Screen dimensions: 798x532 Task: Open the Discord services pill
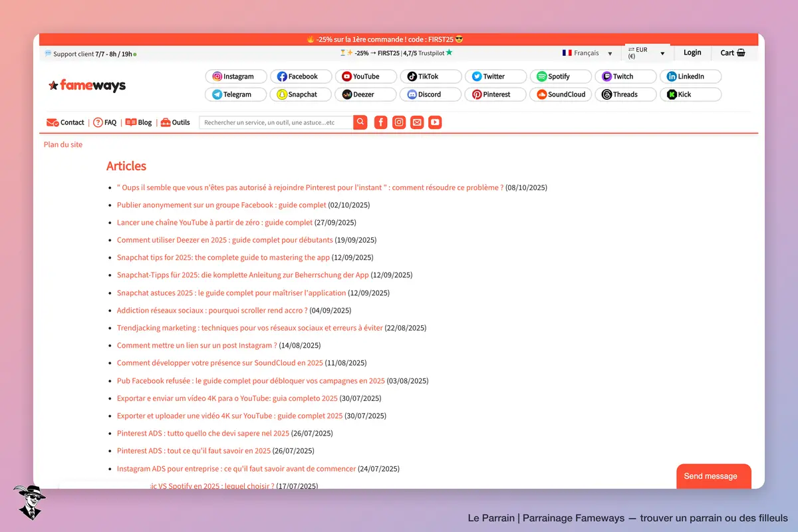(430, 94)
